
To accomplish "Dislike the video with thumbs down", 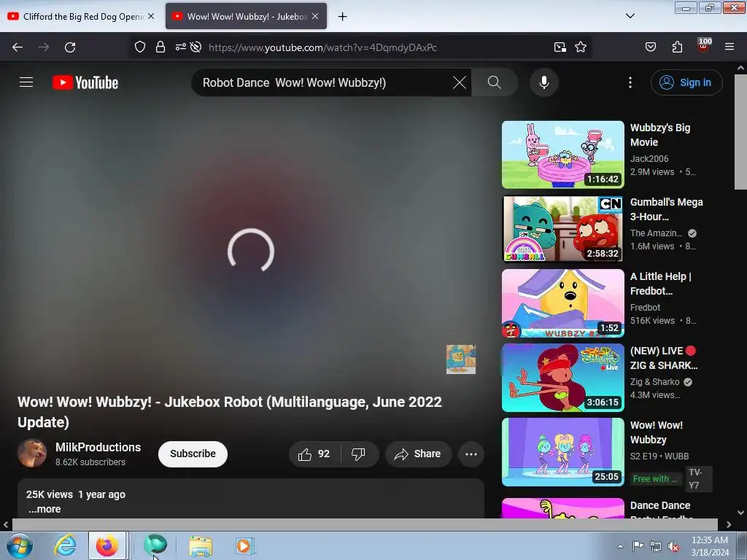I will click(x=359, y=454).
